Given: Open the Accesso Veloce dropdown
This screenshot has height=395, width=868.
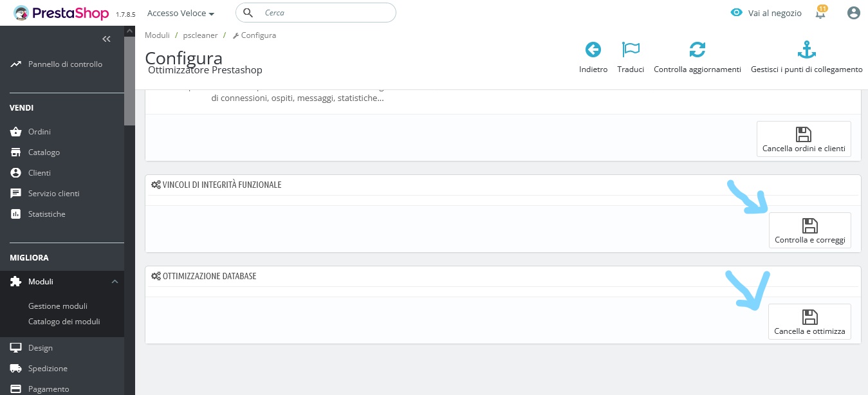Looking at the screenshot, I should click(x=180, y=13).
